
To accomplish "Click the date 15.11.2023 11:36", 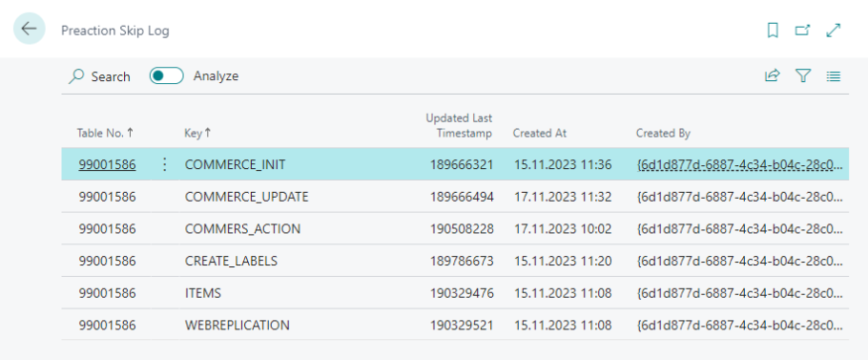I will (x=563, y=164).
